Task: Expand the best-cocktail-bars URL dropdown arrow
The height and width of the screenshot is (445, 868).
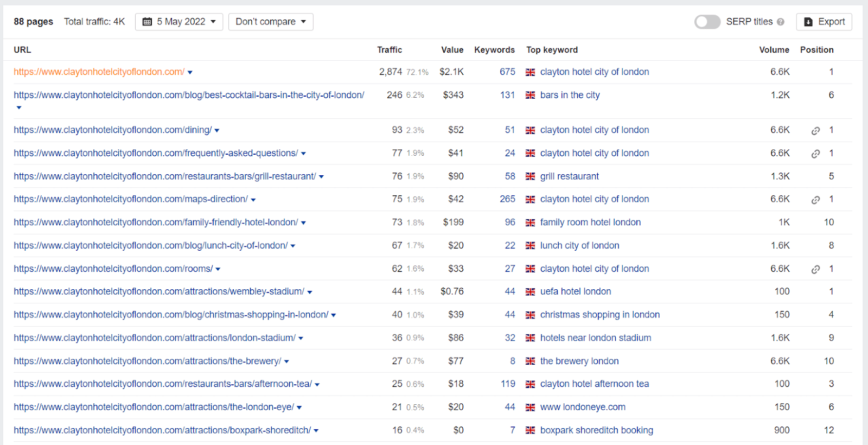Action: pos(19,107)
